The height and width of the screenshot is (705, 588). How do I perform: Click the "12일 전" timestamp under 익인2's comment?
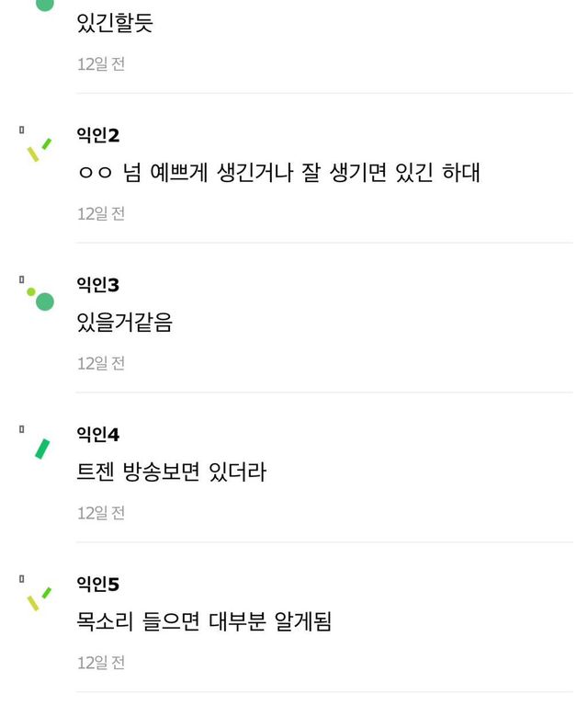[x=101, y=213]
